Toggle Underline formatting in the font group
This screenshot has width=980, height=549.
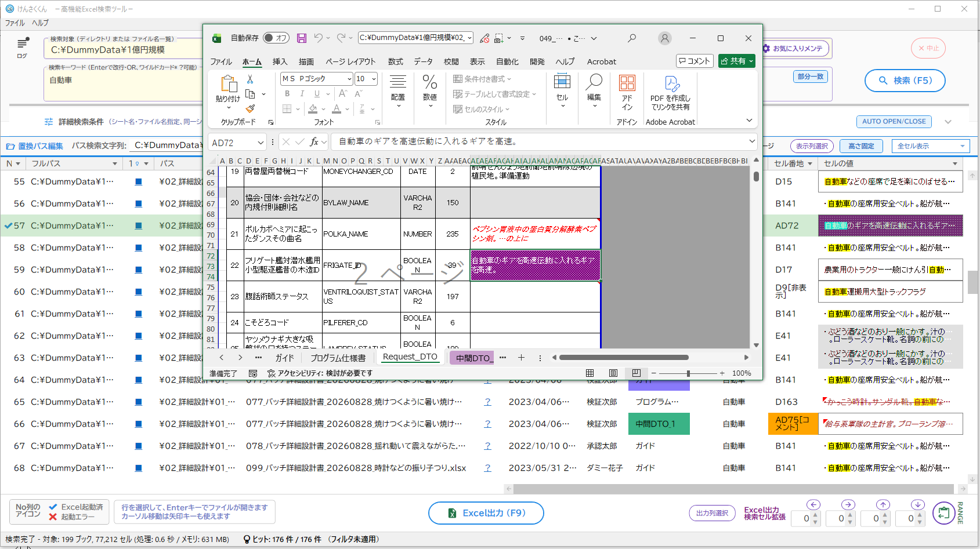[x=317, y=93]
